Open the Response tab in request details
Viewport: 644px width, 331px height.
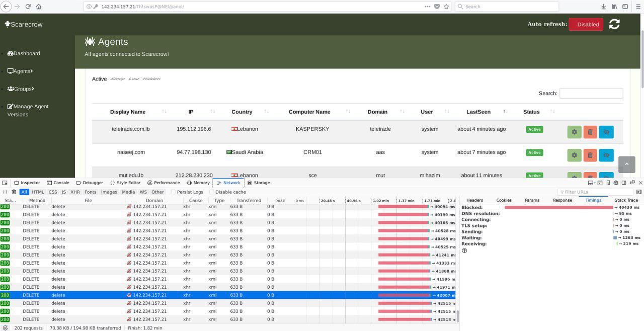point(562,200)
